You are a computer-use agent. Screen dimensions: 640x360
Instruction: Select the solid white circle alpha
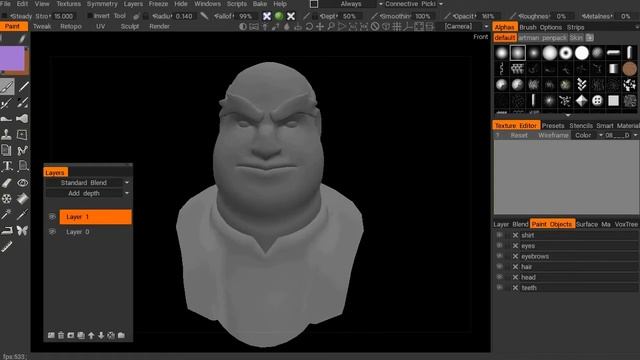point(581,53)
